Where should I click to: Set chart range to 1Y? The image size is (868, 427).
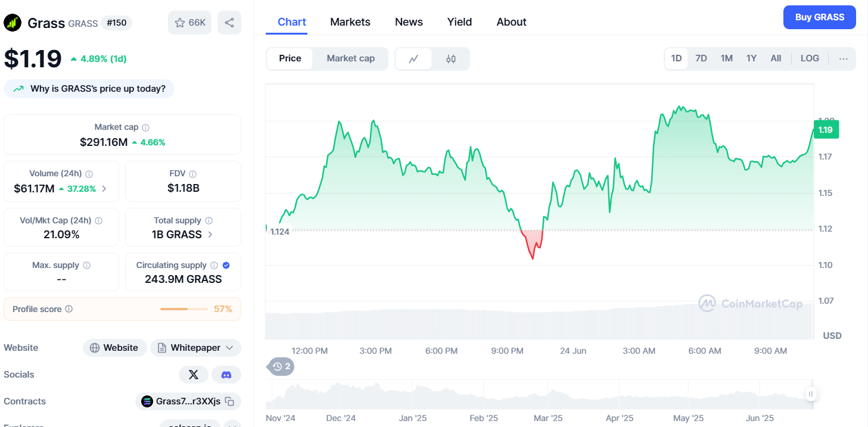[x=751, y=58]
